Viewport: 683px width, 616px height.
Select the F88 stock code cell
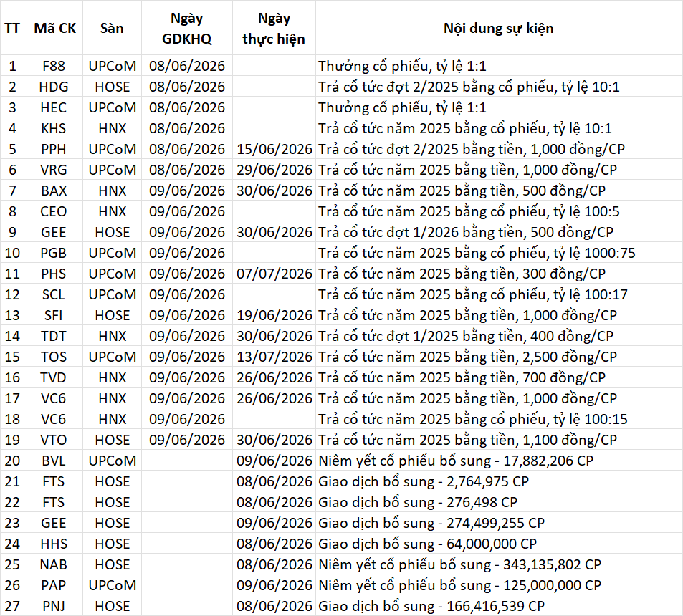[x=54, y=66]
